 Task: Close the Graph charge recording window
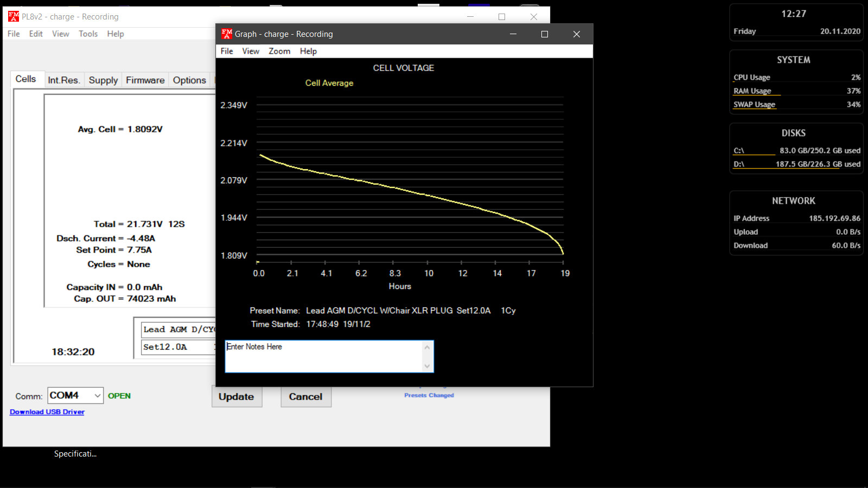pos(576,34)
